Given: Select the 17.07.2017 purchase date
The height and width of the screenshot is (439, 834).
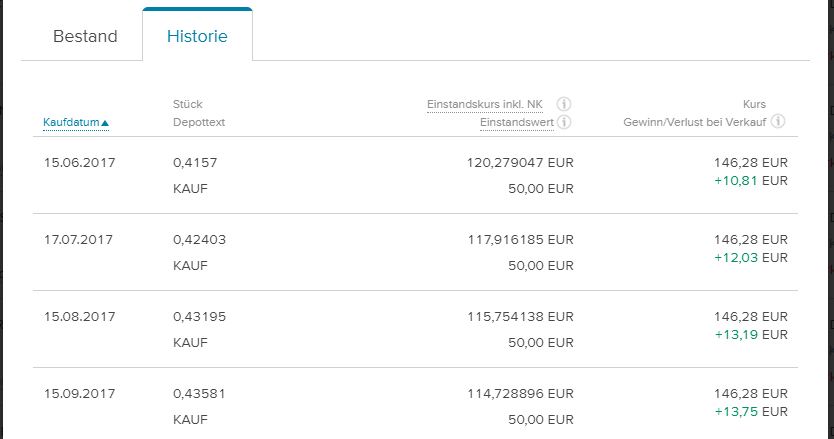Looking at the screenshot, I should pyautogui.click(x=80, y=240).
